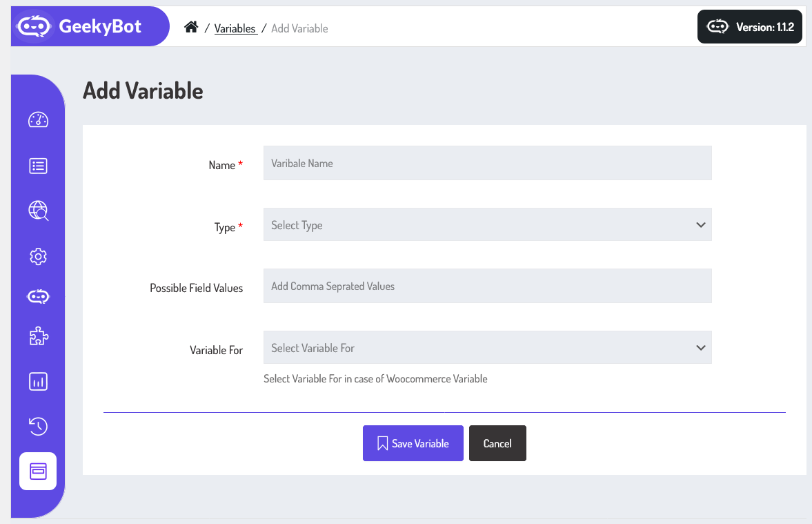Open settings gear icon in sidebar
This screenshot has height=524, width=812.
pyautogui.click(x=38, y=257)
